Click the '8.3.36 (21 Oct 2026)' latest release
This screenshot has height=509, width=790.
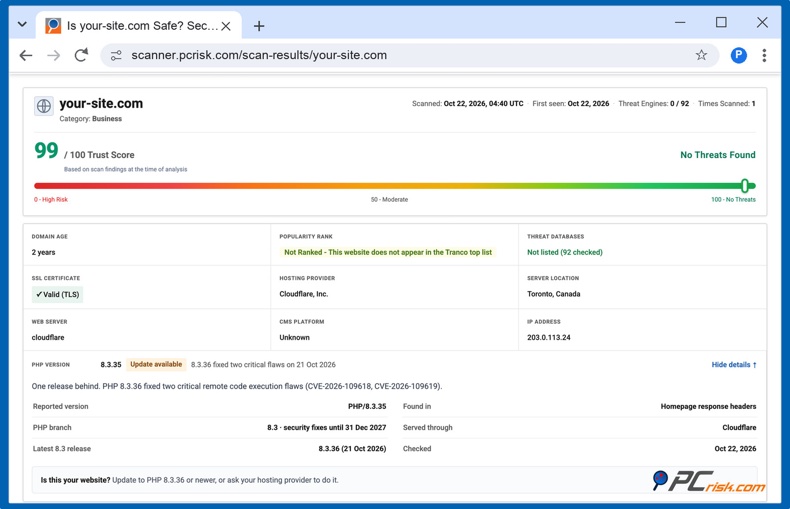[x=352, y=449]
